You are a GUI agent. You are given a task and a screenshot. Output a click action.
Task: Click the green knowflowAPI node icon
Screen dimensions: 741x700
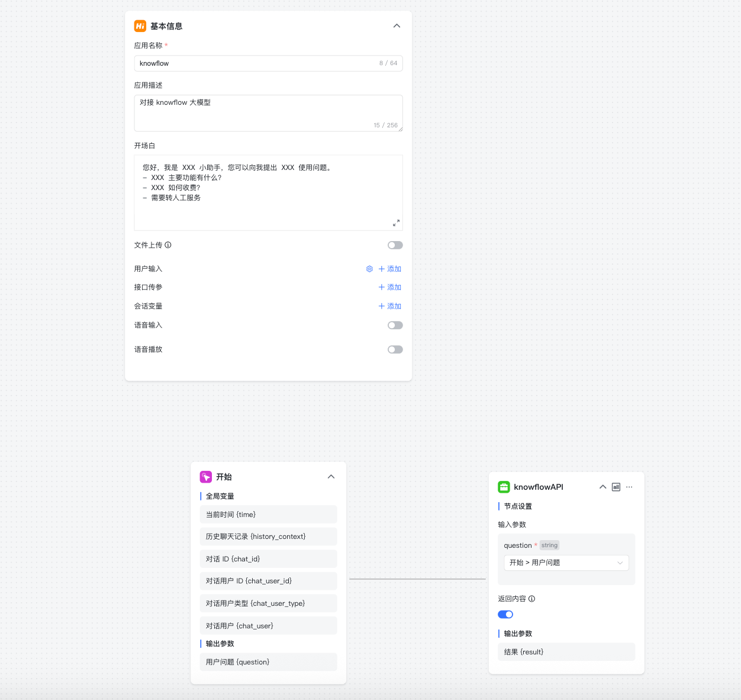(x=504, y=487)
